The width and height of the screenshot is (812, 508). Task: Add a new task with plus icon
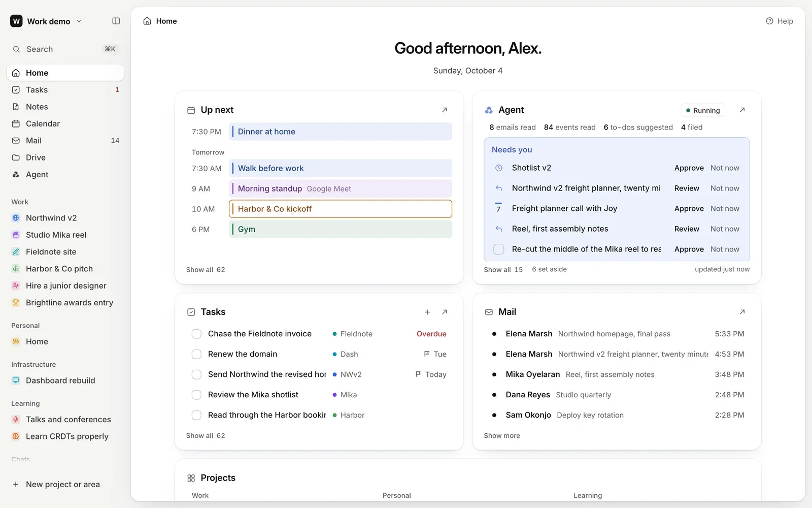(x=427, y=312)
